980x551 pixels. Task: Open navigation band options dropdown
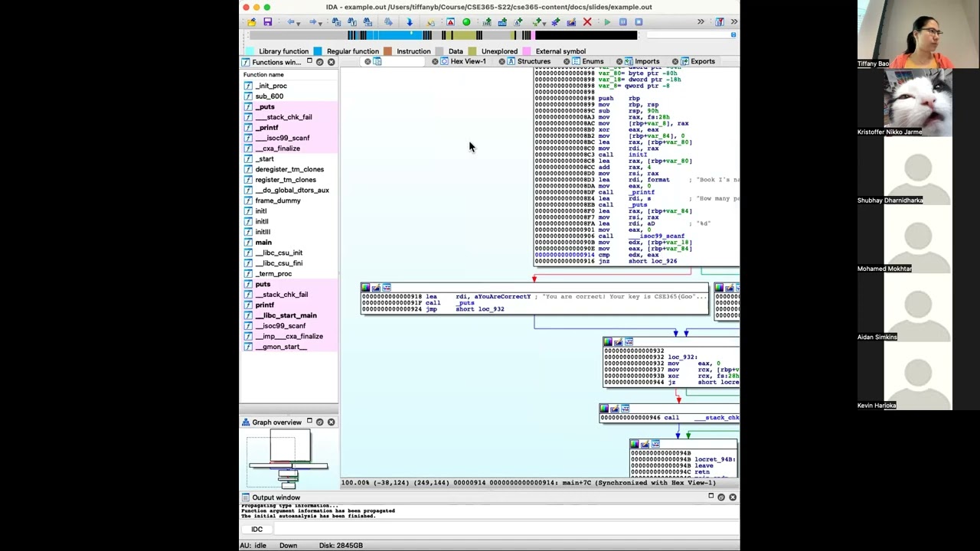(x=733, y=35)
